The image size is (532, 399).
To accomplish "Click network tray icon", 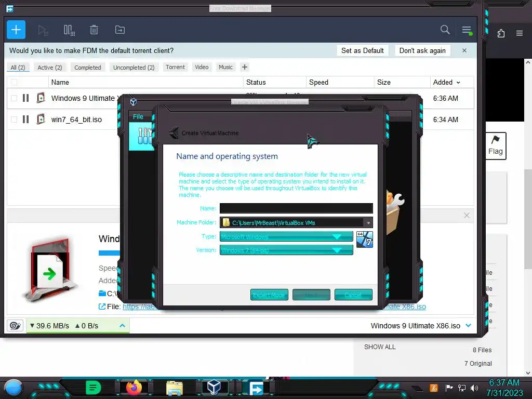I will tap(462, 388).
